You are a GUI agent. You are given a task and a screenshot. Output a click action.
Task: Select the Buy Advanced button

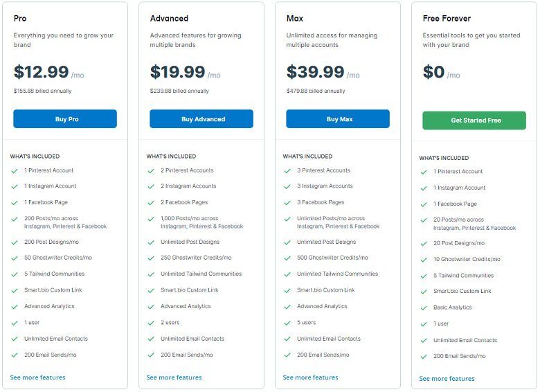point(201,119)
